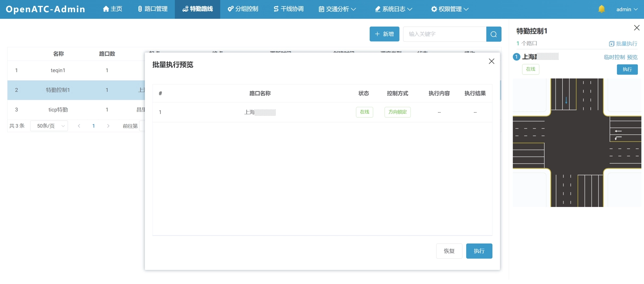
Task: Click the 恢复 restore button
Action: click(449, 251)
